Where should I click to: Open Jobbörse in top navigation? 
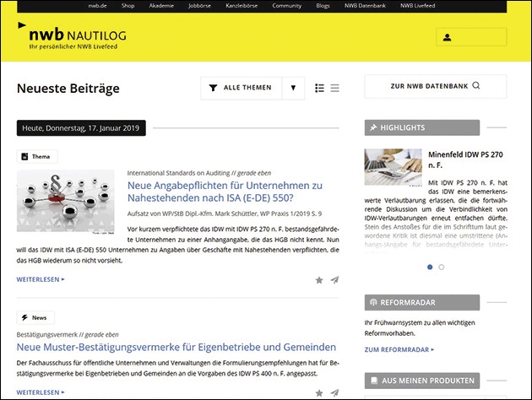[202, 6]
